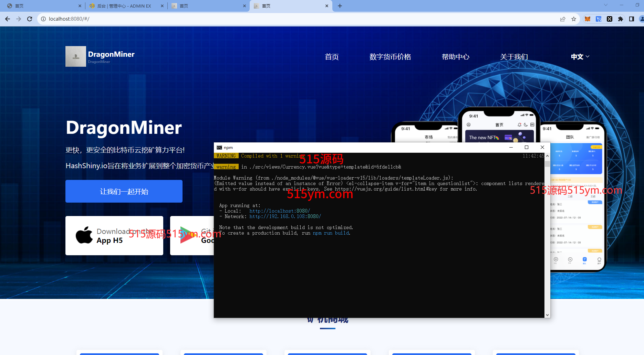Click the share page icon
644x355 pixels.
pyautogui.click(x=563, y=19)
